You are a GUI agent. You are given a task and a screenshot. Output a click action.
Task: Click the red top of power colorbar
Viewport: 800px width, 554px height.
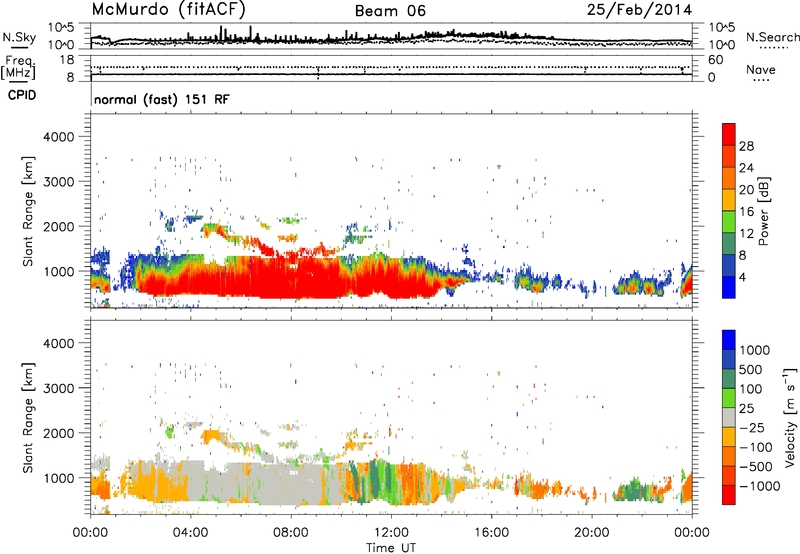[x=729, y=135]
